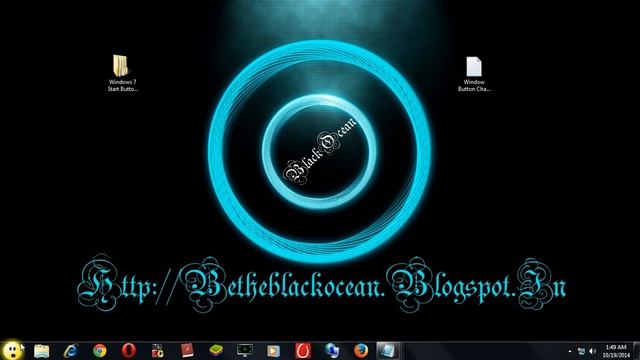640x360 pixels.
Task: Launch BlueStacks from the taskbar
Action: click(216, 351)
